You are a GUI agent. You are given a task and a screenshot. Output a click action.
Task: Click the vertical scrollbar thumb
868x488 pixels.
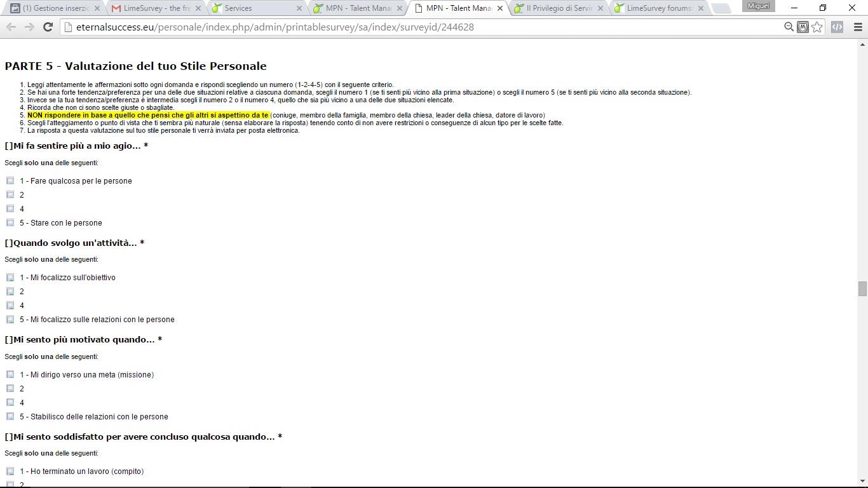point(862,289)
